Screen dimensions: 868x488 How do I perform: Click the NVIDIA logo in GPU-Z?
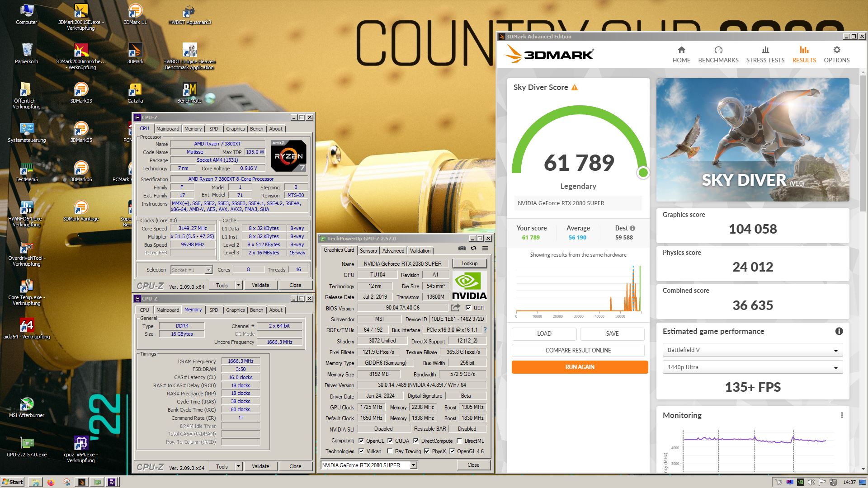tap(469, 286)
